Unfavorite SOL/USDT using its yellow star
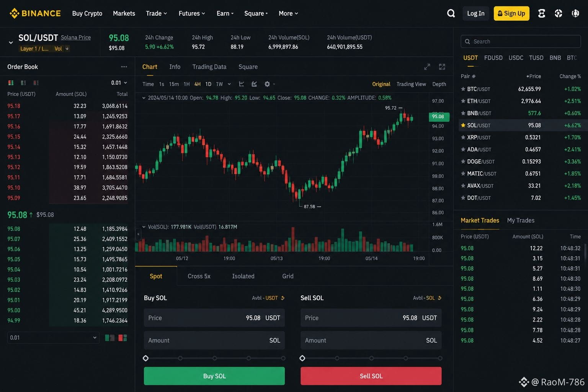This screenshot has width=588, height=392. tap(463, 125)
